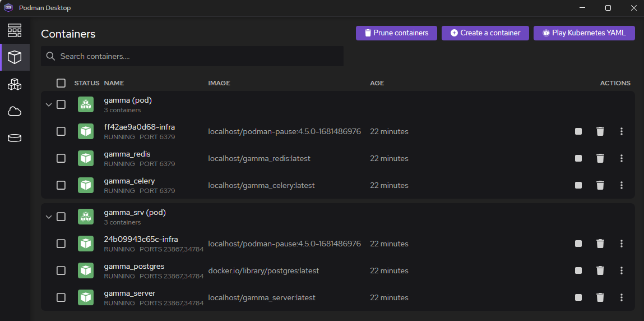Image resolution: width=644 pixels, height=321 pixels.
Task: Click the Prune containers button
Action: click(x=396, y=33)
